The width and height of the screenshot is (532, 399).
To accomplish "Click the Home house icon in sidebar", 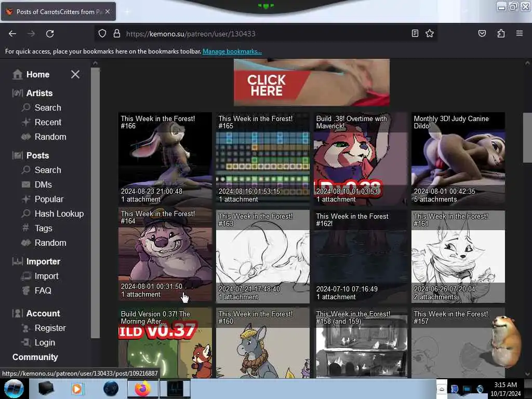I will pyautogui.click(x=17, y=74).
